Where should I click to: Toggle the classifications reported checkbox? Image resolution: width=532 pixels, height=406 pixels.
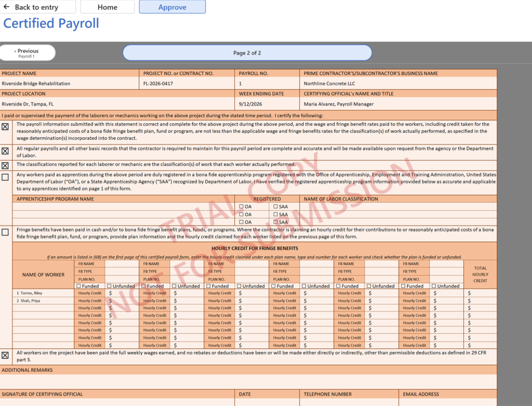(5, 165)
